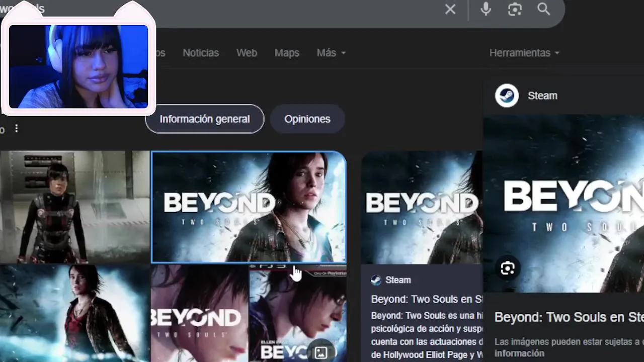This screenshot has height=362, width=644.
Task: Open the highlighted Beyond Two Souls cover image
Action: coord(249,207)
